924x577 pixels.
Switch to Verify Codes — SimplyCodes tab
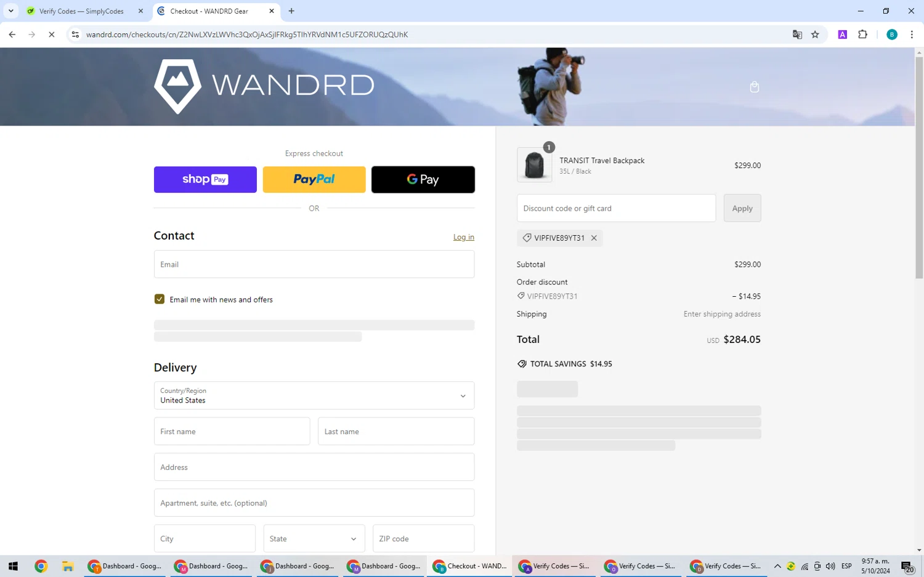click(x=84, y=11)
